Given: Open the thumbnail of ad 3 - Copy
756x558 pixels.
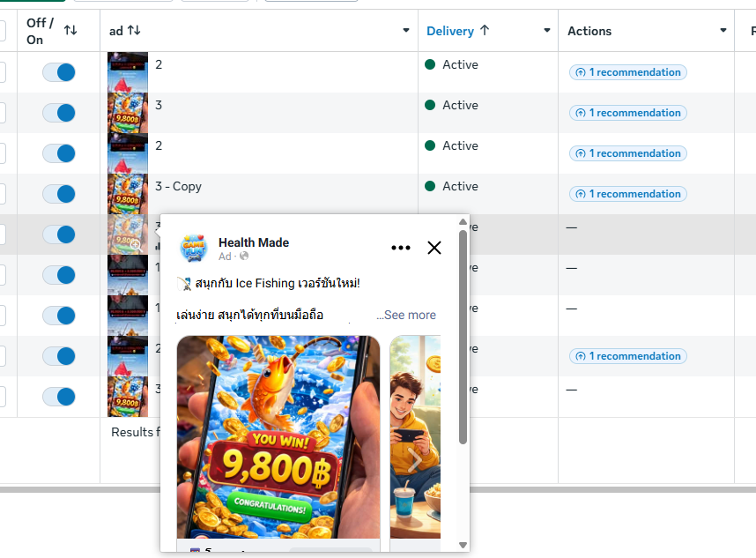Looking at the screenshot, I should pyautogui.click(x=128, y=194).
